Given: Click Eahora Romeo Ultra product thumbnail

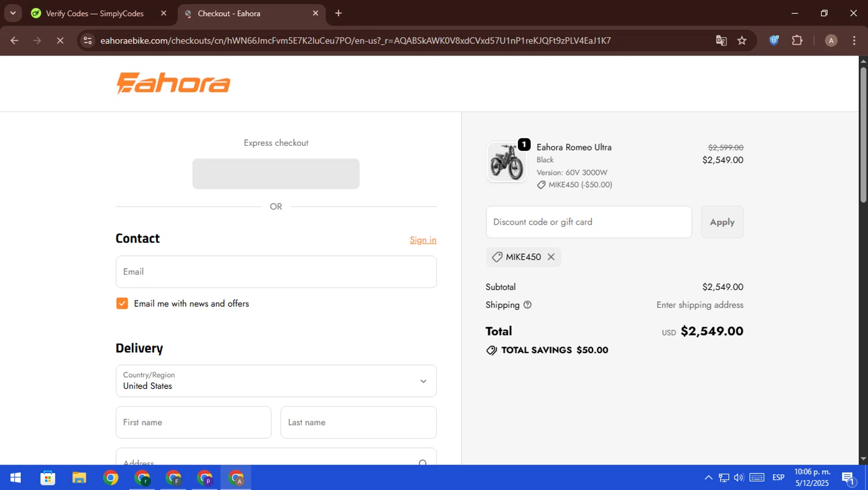Looking at the screenshot, I should pyautogui.click(x=507, y=162).
